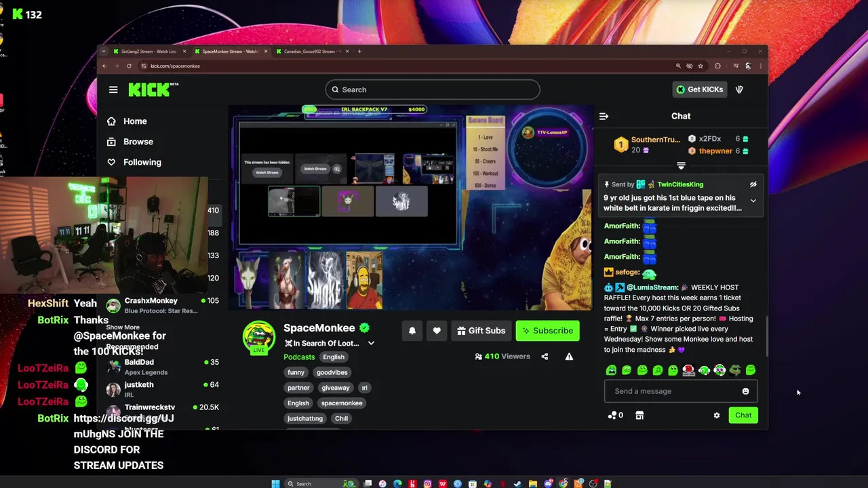The image size is (868, 488).
Task: Open BaldDad recommended channel
Action: tap(161, 367)
